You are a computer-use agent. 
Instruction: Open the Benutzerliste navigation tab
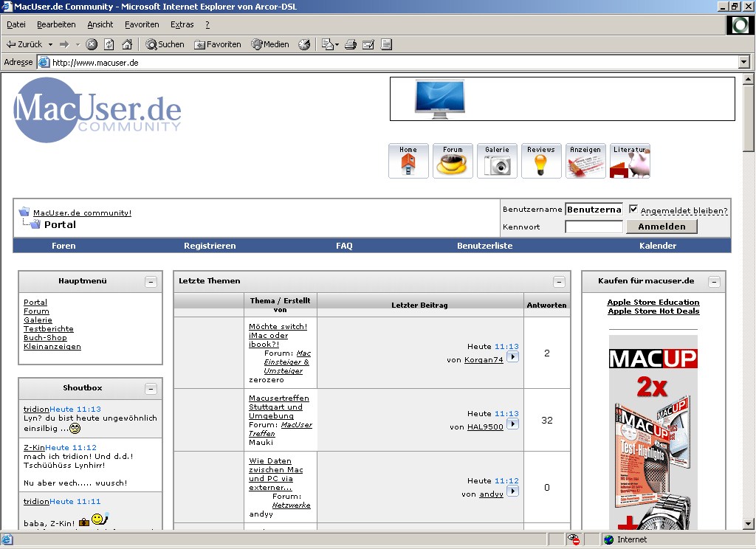coord(484,246)
